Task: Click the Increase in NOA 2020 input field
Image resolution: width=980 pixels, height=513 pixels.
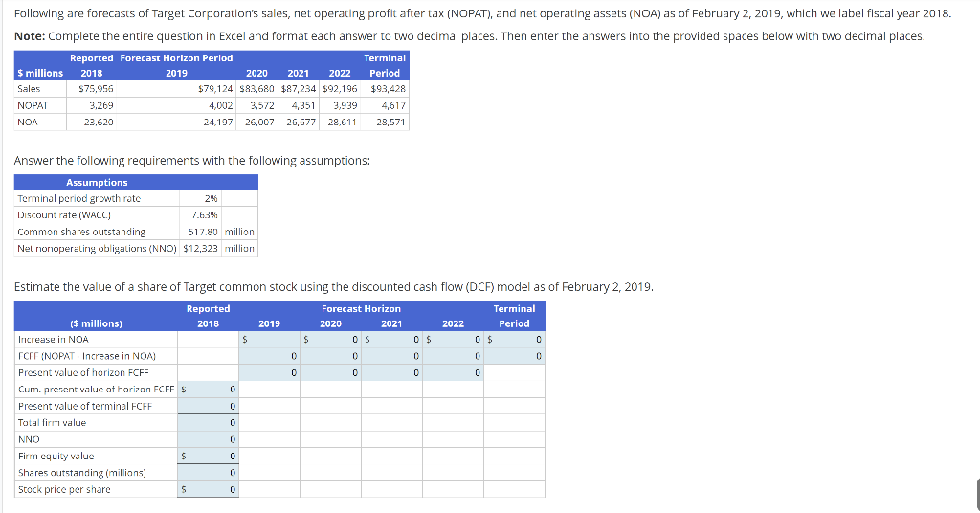Action: [330, 340]
